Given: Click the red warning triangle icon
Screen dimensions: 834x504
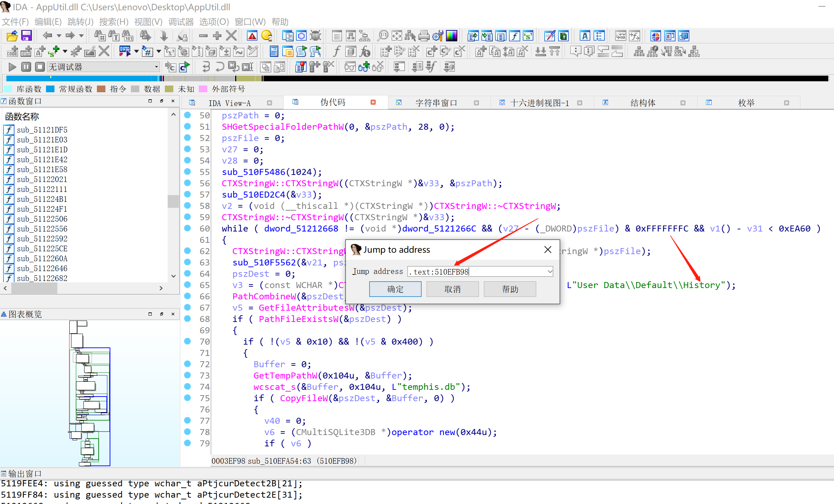Looking at the screenshot, I should [x=252, y=36].
